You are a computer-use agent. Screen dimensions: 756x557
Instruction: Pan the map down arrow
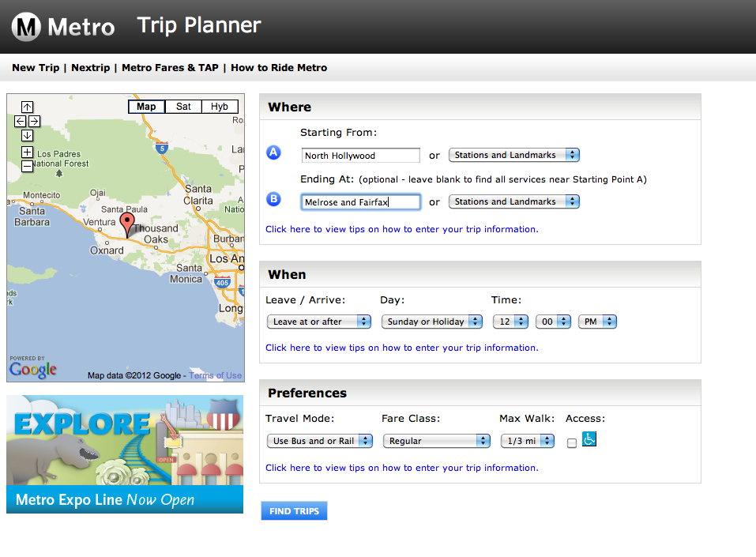click(x=28, y=136)
